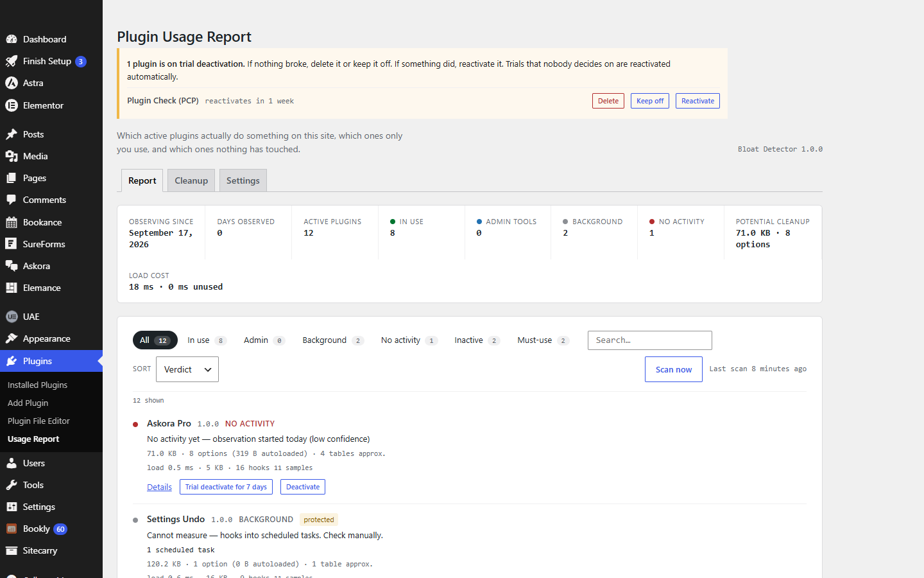Image resolution: width=924 pixels, height=578 pixels.
Task: Click the Bookly sidebar icon
Action: tap(12, 529)
